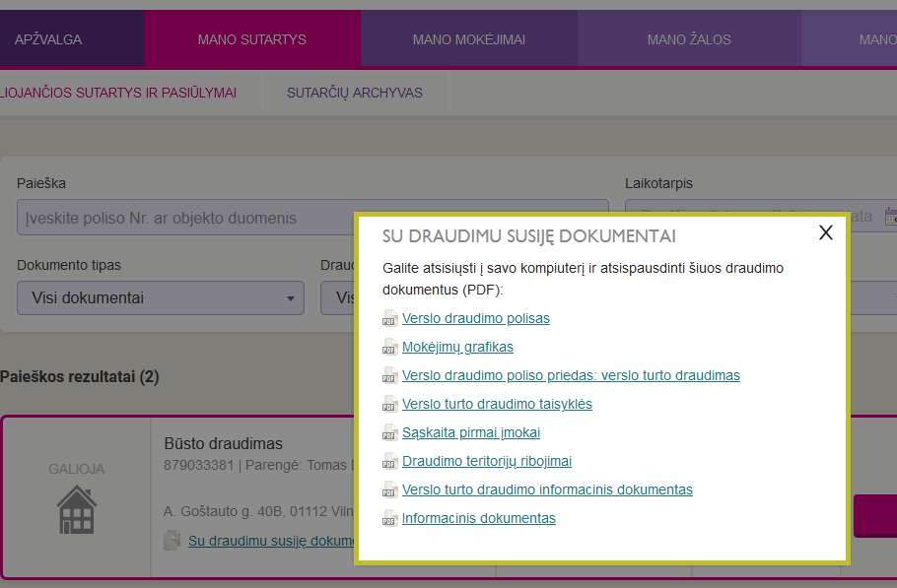This screenshot has width=897, height=588.
Task: Open Mokėjimų grafikas PDF link
Action: coord(457,347)
